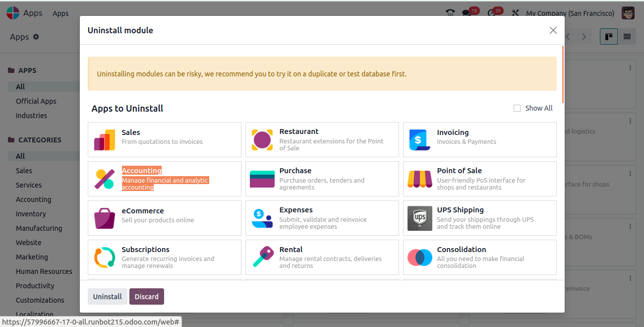Go to previous page arrow
The width and height of the screenshot is (644, 327).
point(568,37)
